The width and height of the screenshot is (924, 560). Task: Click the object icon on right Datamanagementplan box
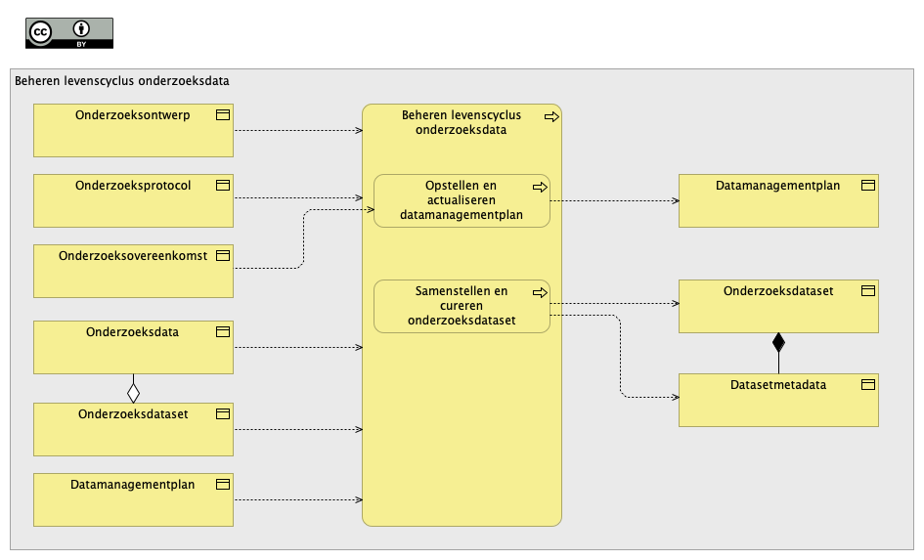(x=868, y=185)
